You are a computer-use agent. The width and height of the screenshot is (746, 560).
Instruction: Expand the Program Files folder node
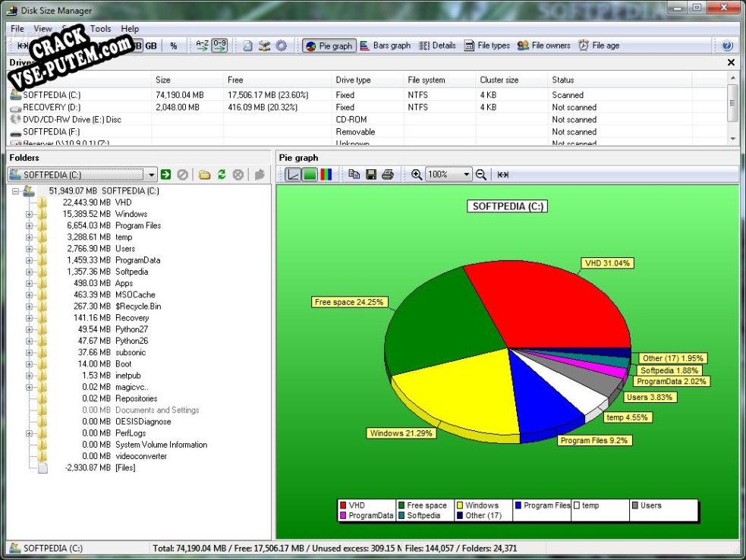click(29, 226)
